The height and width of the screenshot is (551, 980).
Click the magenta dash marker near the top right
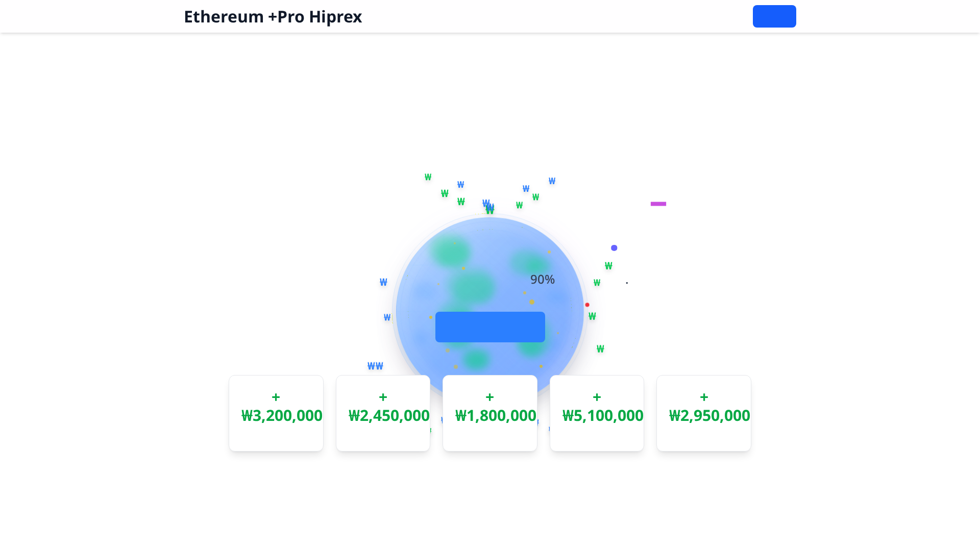[x=658, y=204]
